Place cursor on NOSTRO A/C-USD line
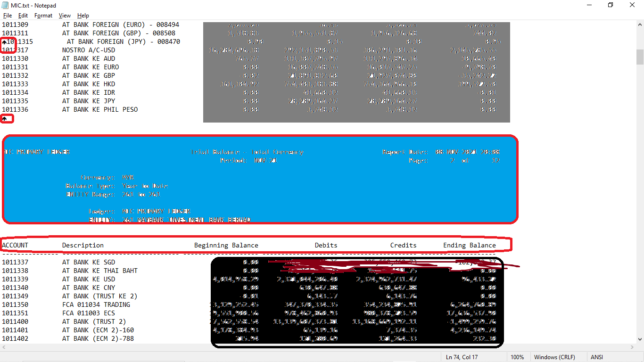 [89, 50]
